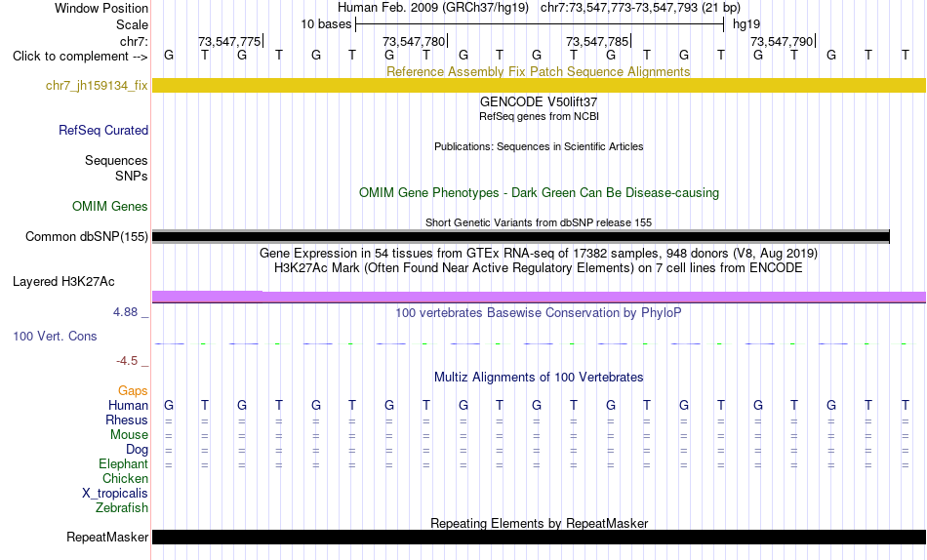Viewport: 927px width, 560px height.
Task: Click the chr7_jh159134_fix track label
Action: pyautogui.click(x=97, y=85)
